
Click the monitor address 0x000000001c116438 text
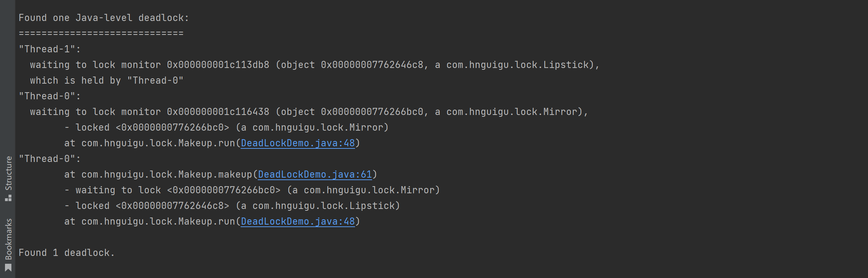tap(218, 112)
